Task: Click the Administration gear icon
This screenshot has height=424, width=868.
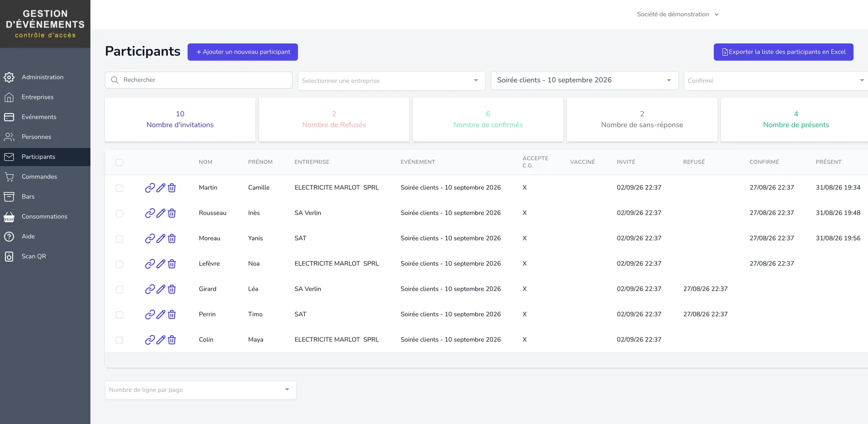Action: [x=9, y=77]
